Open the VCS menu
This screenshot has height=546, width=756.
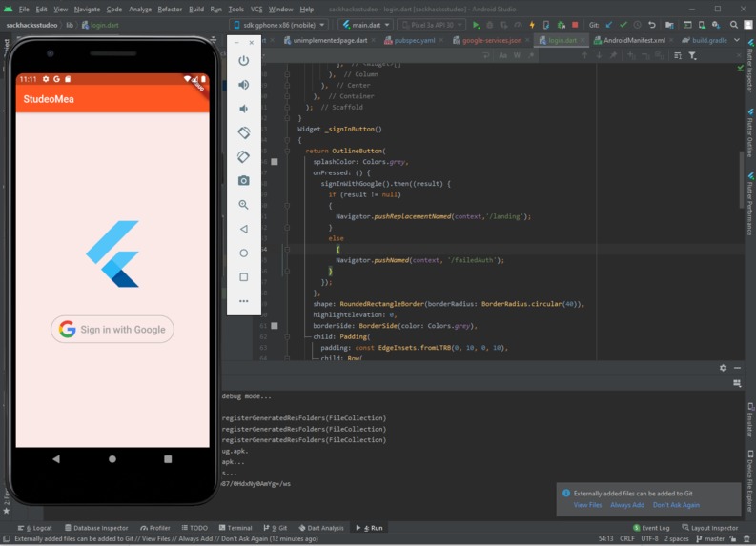[x=256, y=10]
